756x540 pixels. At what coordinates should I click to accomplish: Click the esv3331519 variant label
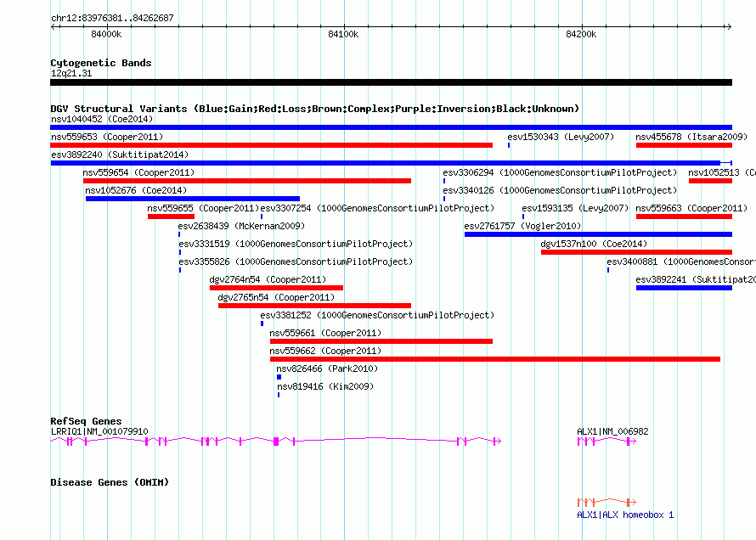[x=296, y=244]
